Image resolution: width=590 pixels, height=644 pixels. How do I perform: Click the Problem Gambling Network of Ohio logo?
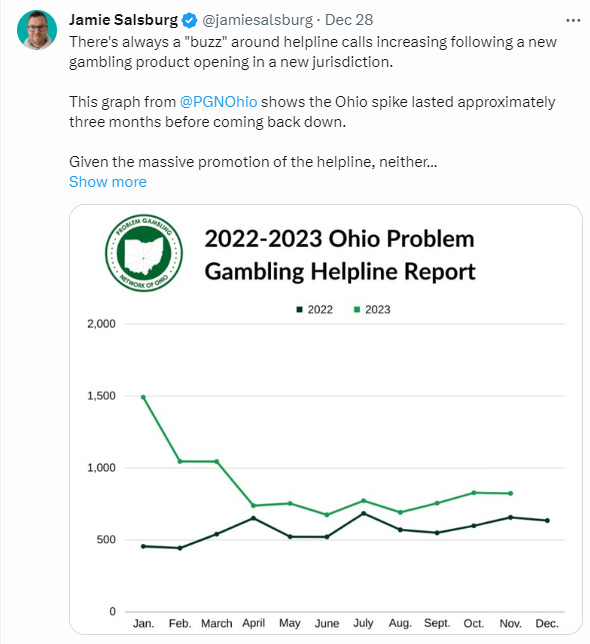pos(144,253)
